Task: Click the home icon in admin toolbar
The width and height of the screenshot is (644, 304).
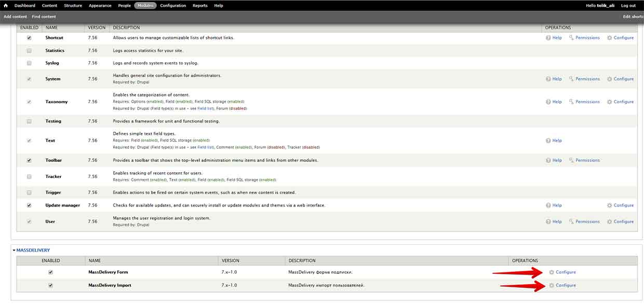Action: 6,6
